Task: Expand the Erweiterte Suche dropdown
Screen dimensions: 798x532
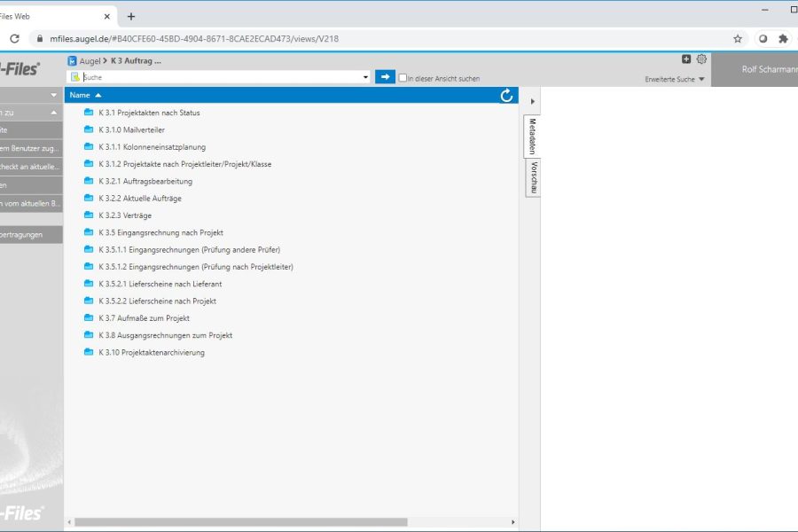Action: click(x=676, y=80)
